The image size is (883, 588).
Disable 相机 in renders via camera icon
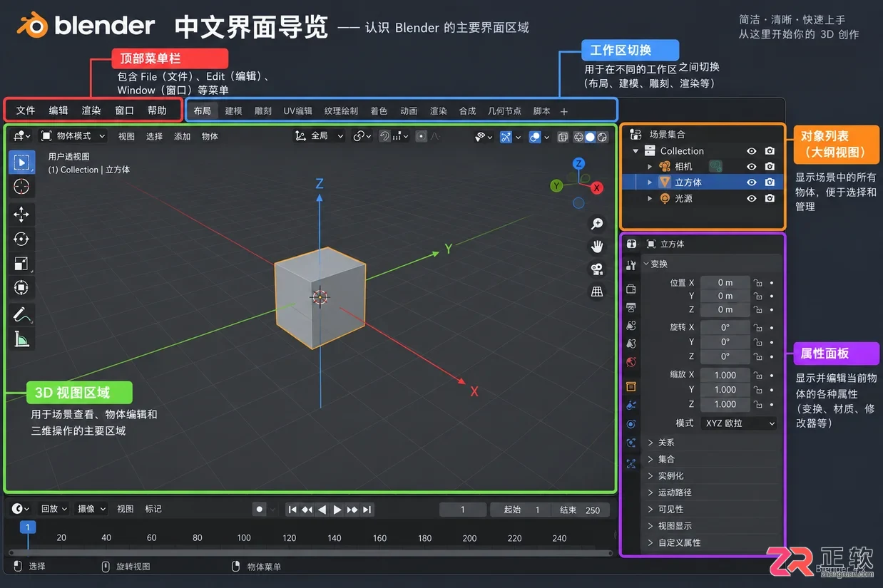coord(770,167)
